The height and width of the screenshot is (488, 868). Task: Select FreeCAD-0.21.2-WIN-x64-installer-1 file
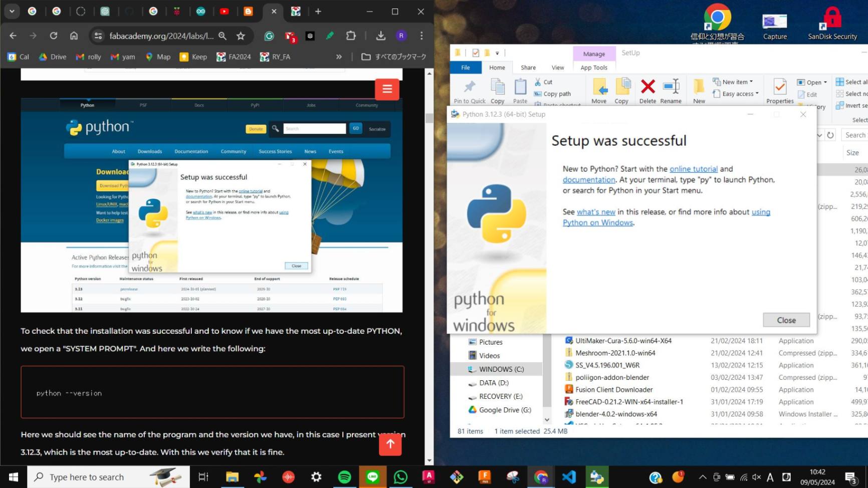click(629, 402)
